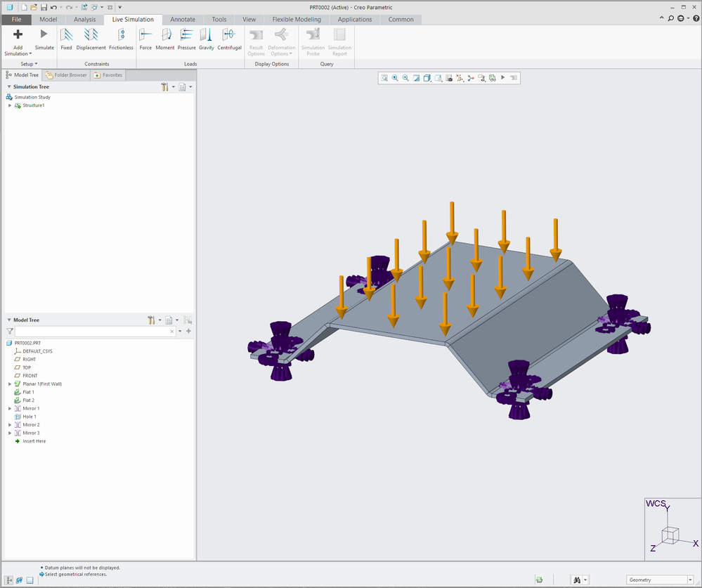Expand the Structure1 study node
Viewport: 702px width, 588px height.
(10, 105)
